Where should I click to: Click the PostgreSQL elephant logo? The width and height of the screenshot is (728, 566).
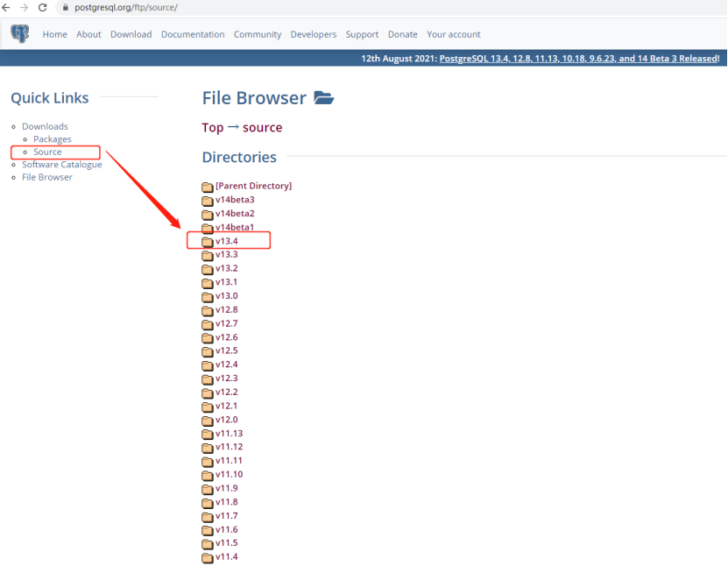pyautogui.click(x=19, y=34)
